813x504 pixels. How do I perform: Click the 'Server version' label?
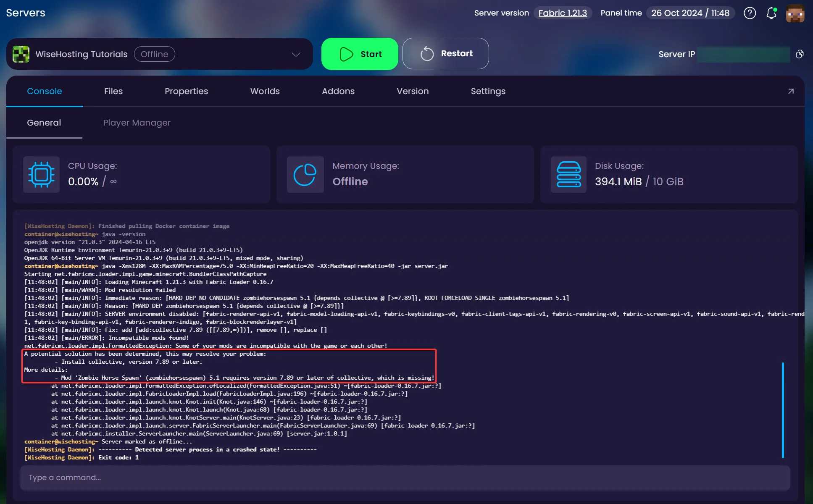(501, 13)
